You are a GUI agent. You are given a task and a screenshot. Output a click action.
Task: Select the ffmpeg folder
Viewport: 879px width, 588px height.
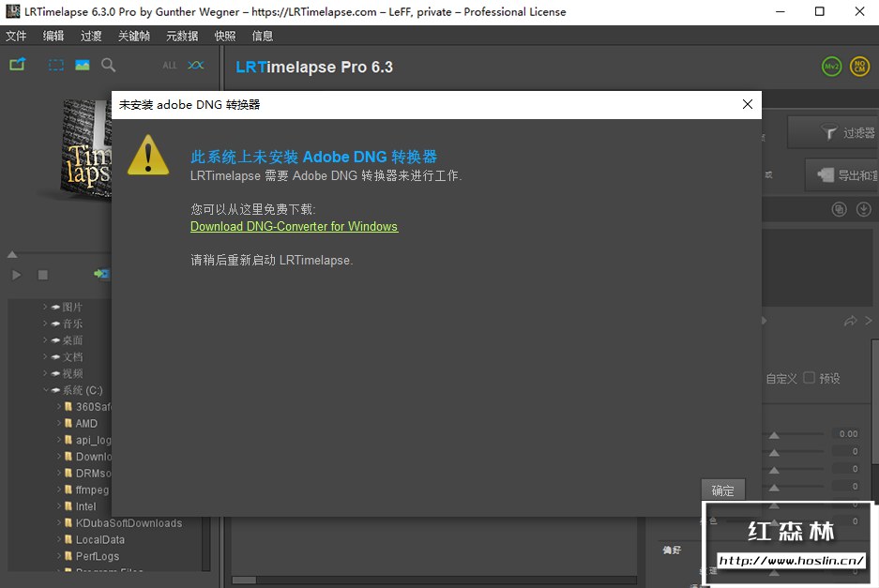click(x=93, y=490)
